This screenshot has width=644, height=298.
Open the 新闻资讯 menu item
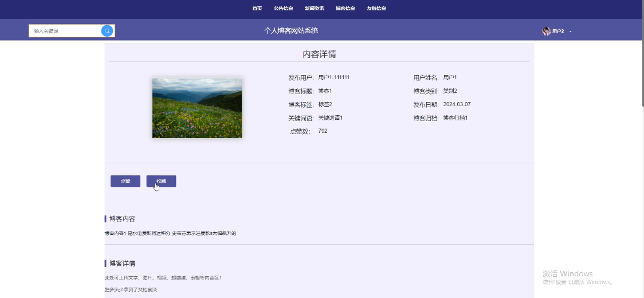point(314,8)
